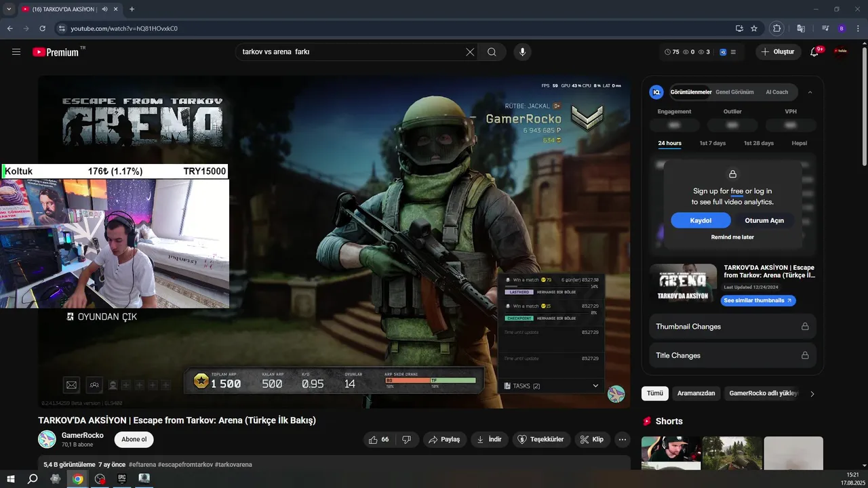View site information icon in address bar
Screen dimensions: 868x488
coord(62,28)
